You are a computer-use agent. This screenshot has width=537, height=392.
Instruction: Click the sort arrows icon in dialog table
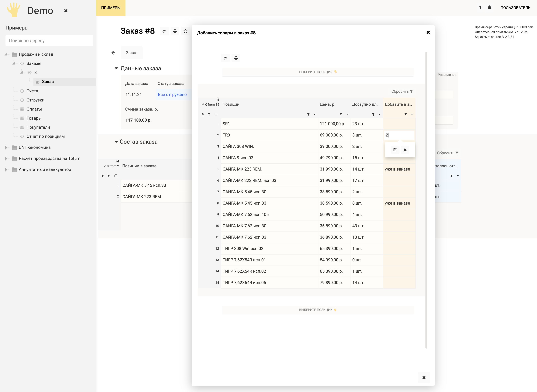(x=203, y=114)
